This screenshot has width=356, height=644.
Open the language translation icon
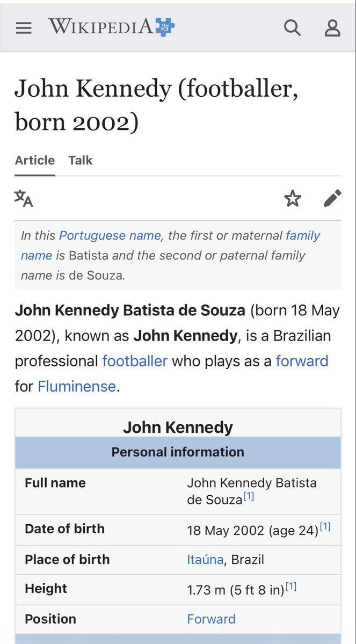pyautogui.click(x=24, y=198)
